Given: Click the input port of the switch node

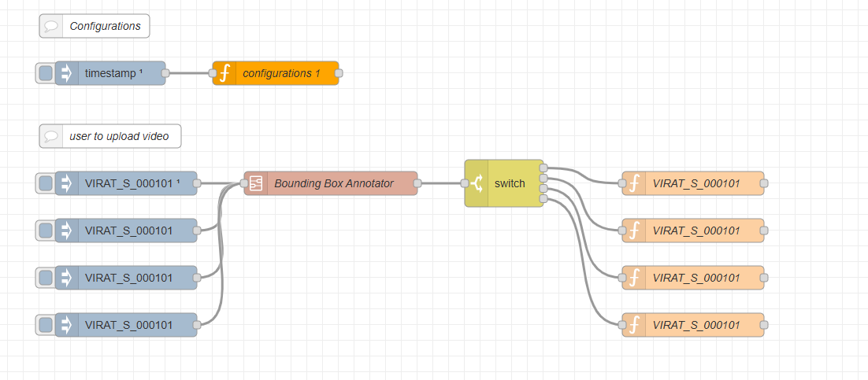Looking at the screenshot, I should (465, 183).
